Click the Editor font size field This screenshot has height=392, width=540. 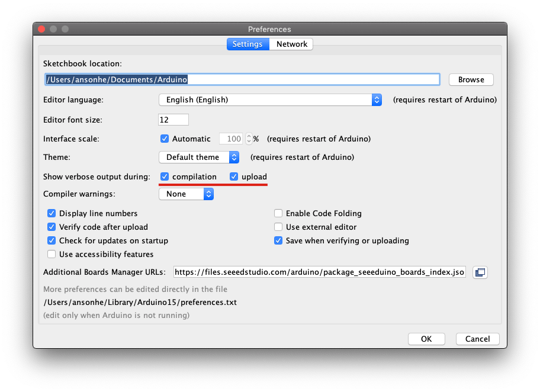(x=173, y=120)
